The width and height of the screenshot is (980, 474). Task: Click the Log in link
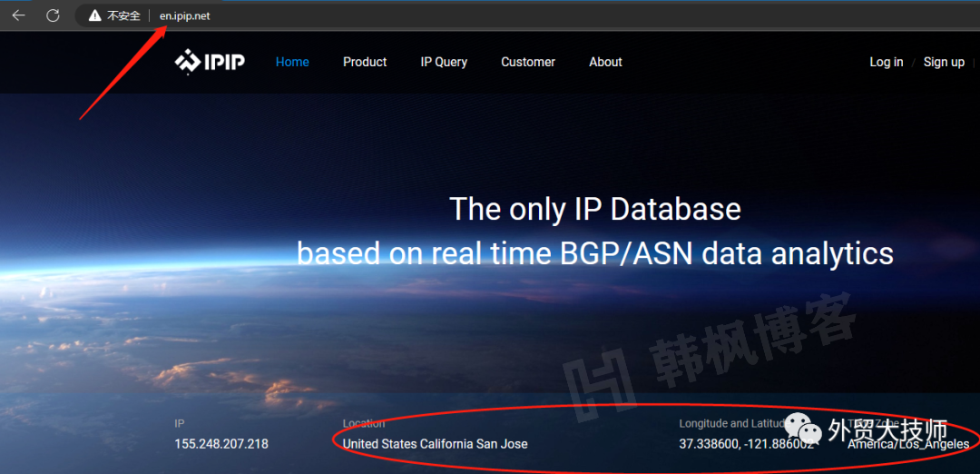click(x=886, y=62)
